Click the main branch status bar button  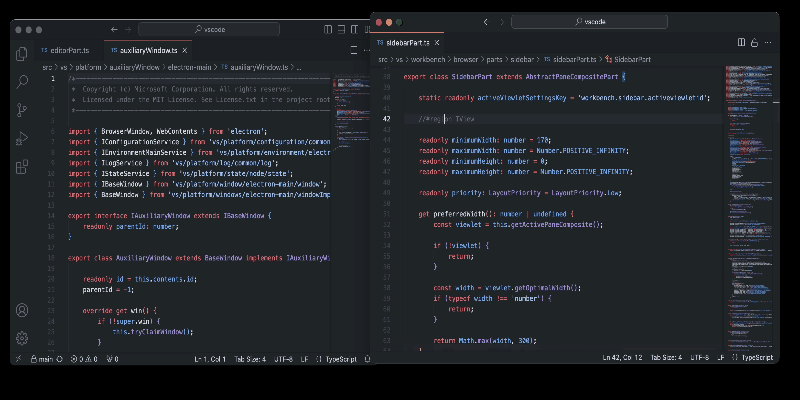pos(41,358)
